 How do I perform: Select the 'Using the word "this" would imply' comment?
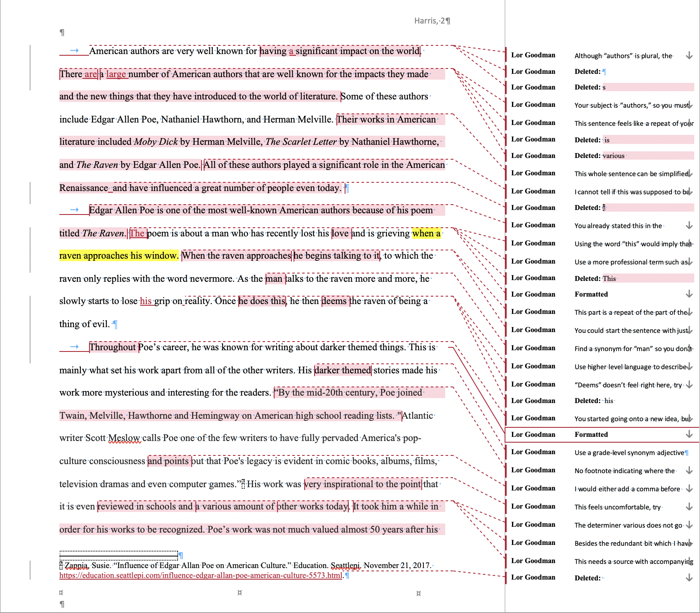(x=602, y=243)
